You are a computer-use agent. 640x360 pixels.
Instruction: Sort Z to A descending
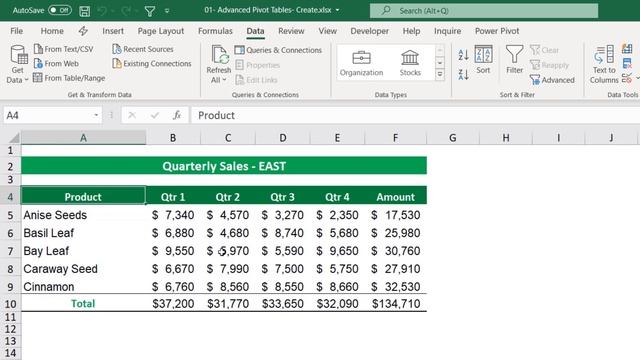pos(463,75)
